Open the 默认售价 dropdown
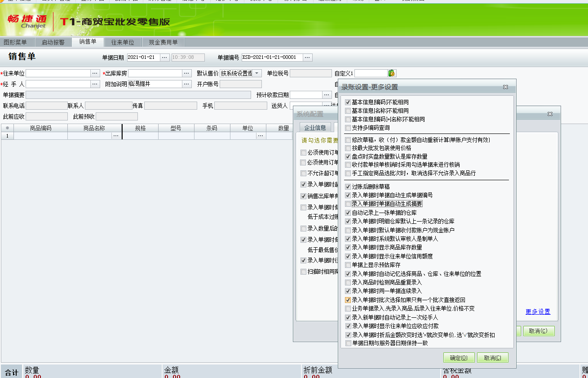The height and width of the screenshot is (378, 588). (x=257, y=73)
